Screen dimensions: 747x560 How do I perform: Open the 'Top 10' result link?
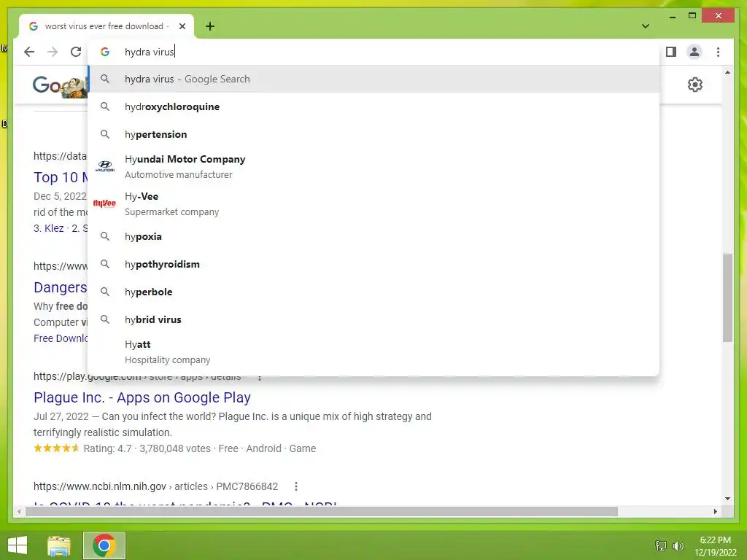point(61,177)
